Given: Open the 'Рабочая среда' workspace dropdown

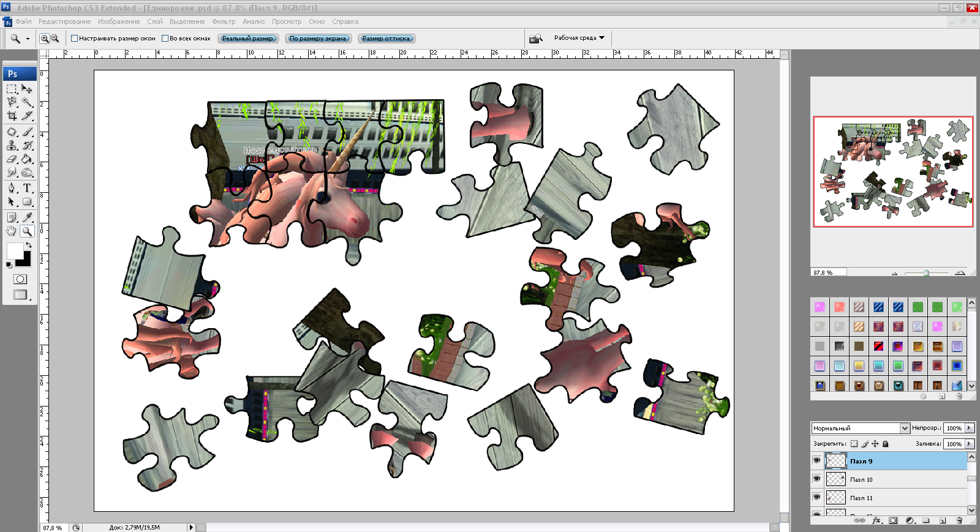Looking at the screenshot, I should pos(579,38).
